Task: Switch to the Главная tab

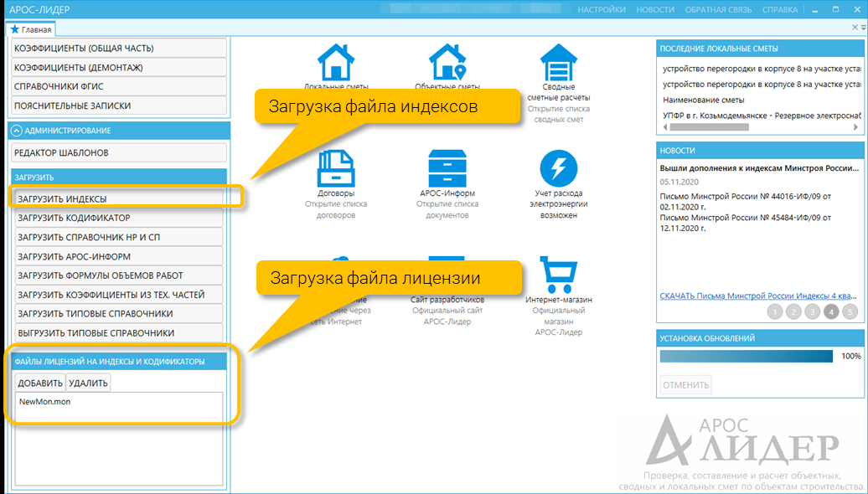Action: click(30, 29)
